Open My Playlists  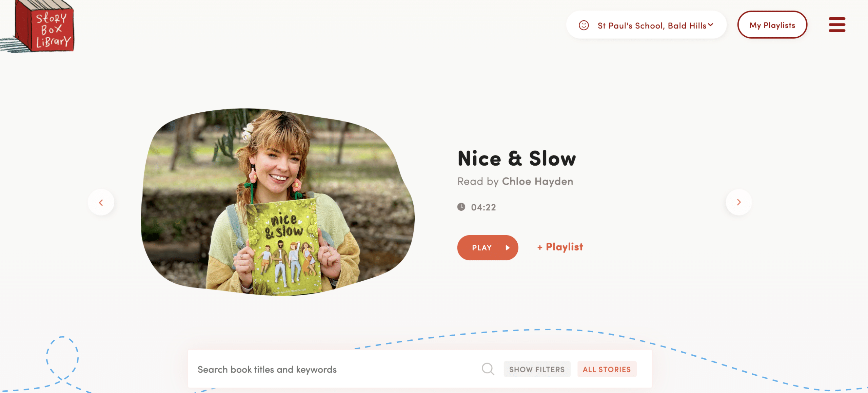click(x=772, y=25)
